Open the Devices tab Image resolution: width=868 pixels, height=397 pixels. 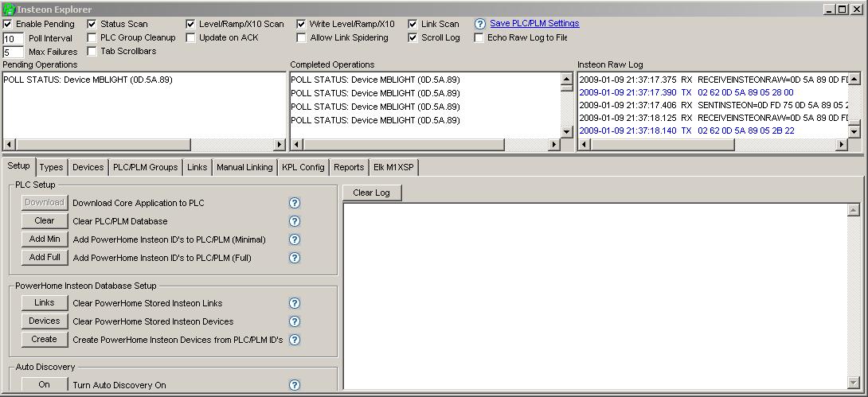click(88, 167)
